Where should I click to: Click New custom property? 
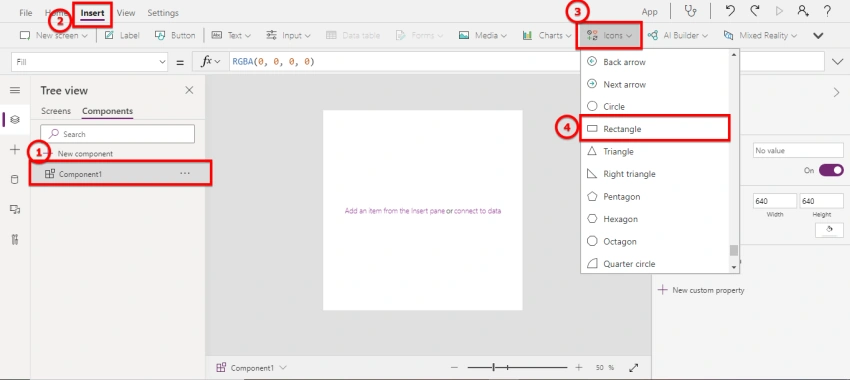coord(701,290)
